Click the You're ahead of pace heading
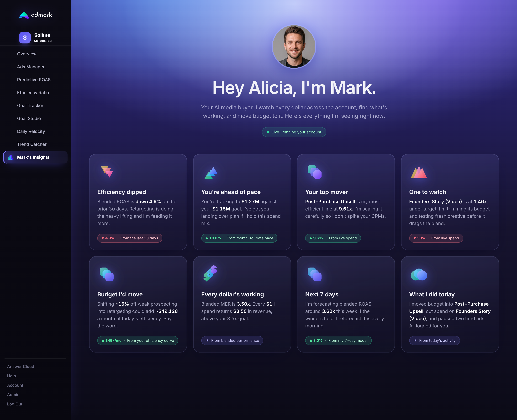The height and width of the screenshot is (420, 517). (231, 192)
